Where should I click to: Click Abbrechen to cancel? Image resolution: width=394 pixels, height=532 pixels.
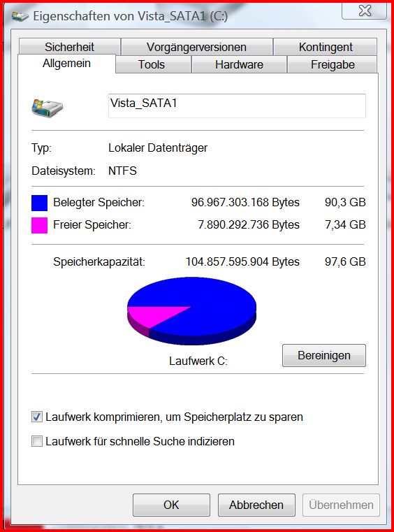tap(256, 505)
